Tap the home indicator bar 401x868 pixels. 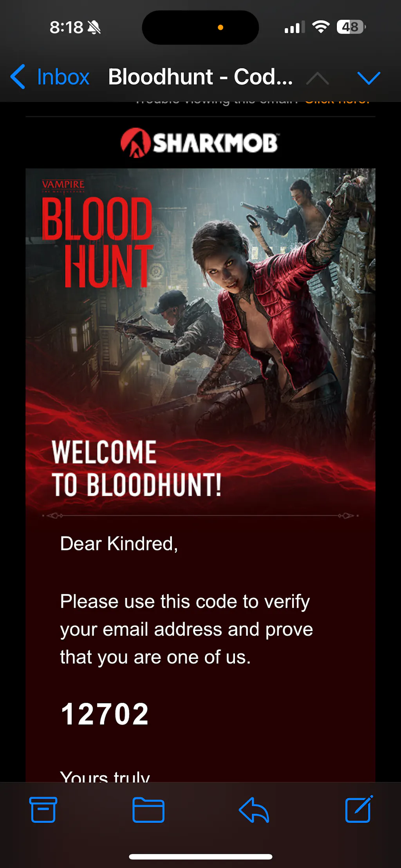(200, 857)
